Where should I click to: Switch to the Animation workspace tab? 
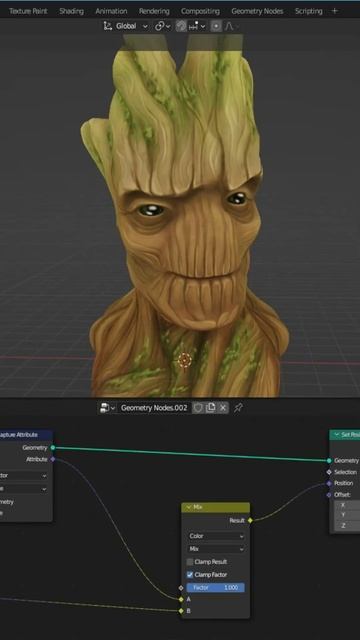111,11
